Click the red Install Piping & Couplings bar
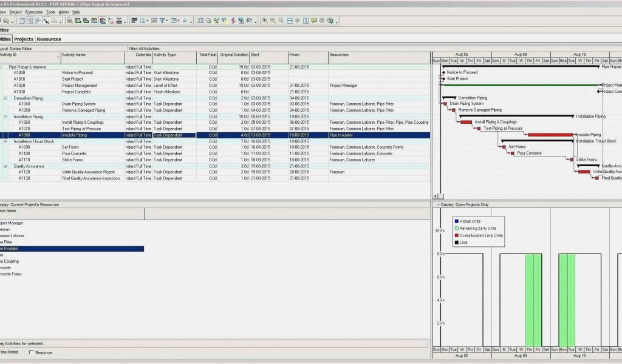The height and width of the screenshot is (364, 622). 466,122
